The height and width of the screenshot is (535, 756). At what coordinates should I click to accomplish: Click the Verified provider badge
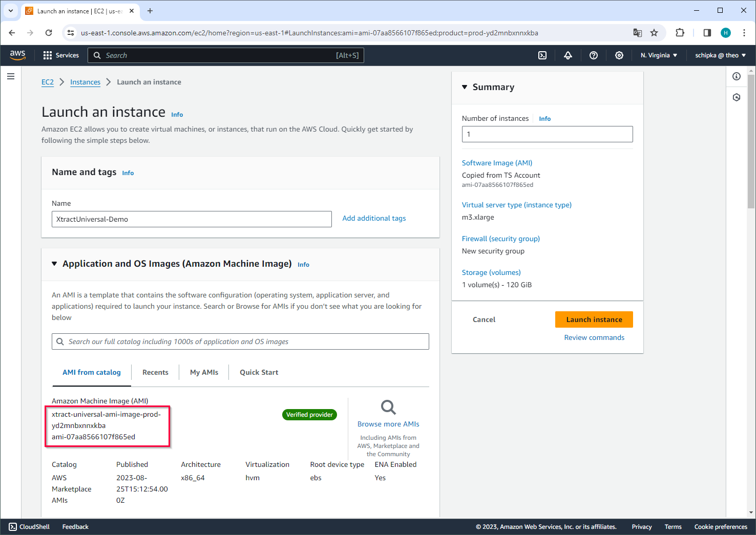coord(309,415)
